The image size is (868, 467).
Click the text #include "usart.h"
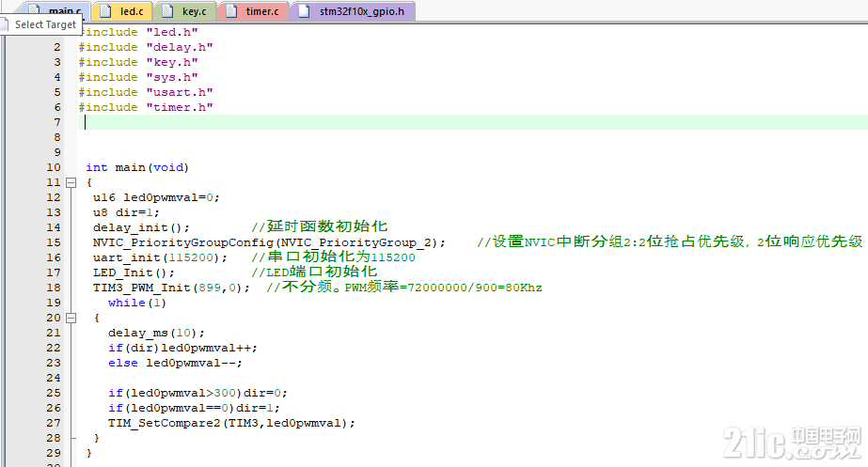point(146,92)
